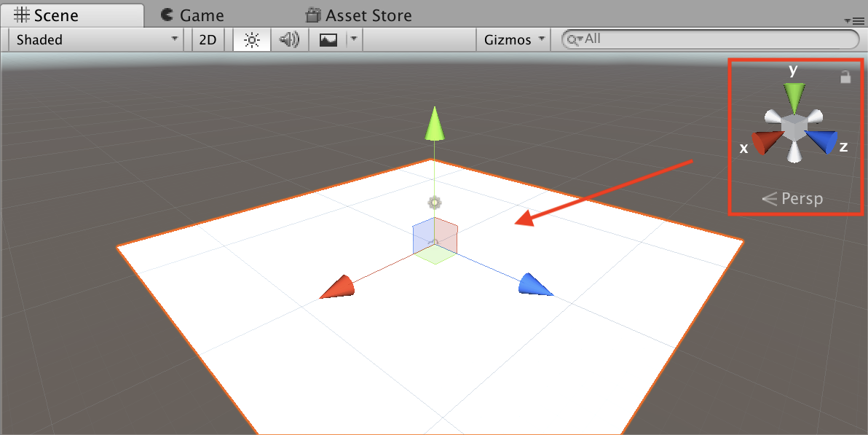Click the x label on scene gizmo

(x=744, y=148)
